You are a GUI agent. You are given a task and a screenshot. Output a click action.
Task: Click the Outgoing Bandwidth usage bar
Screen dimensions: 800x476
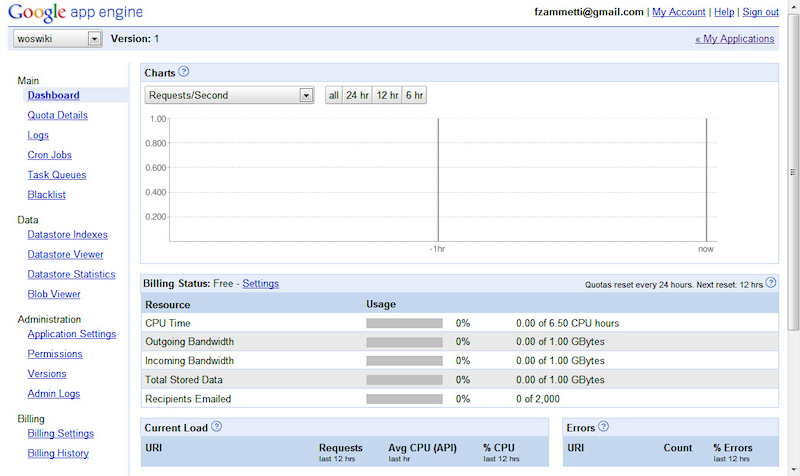pos(405,342)
